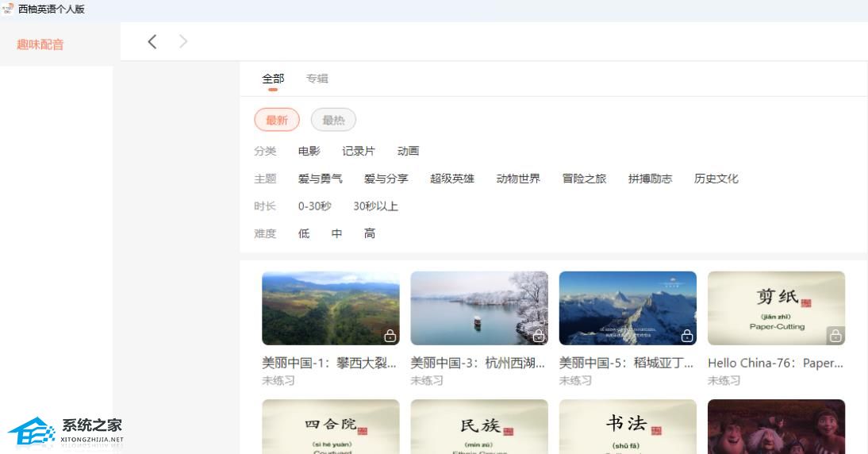
Task: Choose theme 动物世界
Action: (x=518, y=179)
